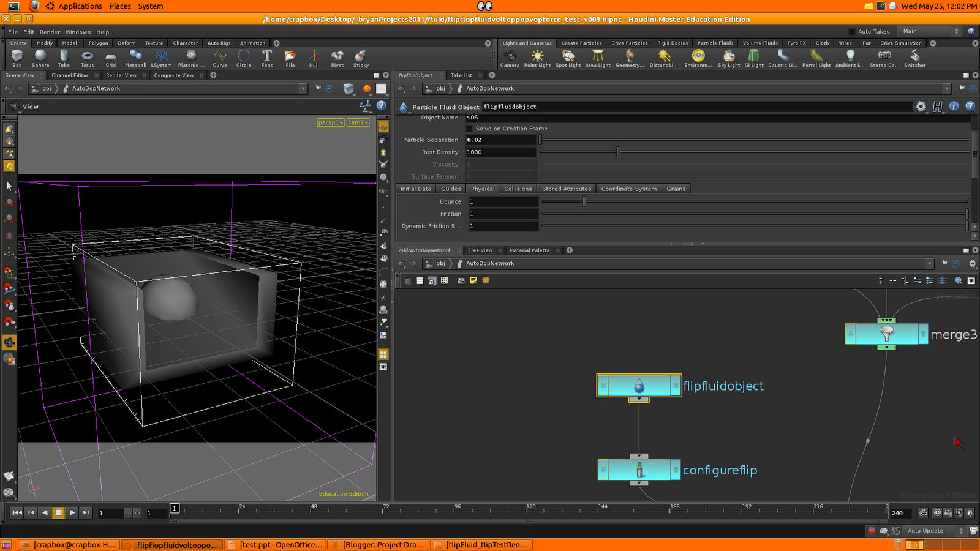Click frame 120 on the timeline
The width and height of the screenshot is (980, 551).
(530, 510)
